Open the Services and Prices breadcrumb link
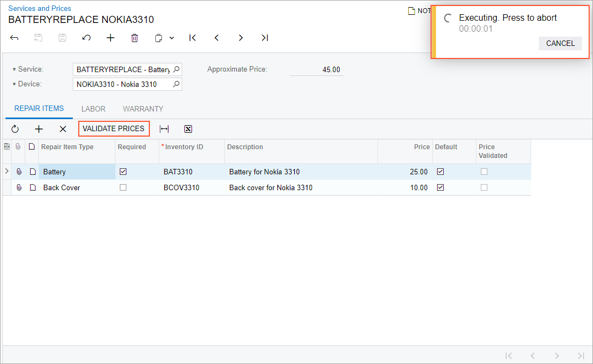This screenshot has height=364, width=593. coord(39,8)
